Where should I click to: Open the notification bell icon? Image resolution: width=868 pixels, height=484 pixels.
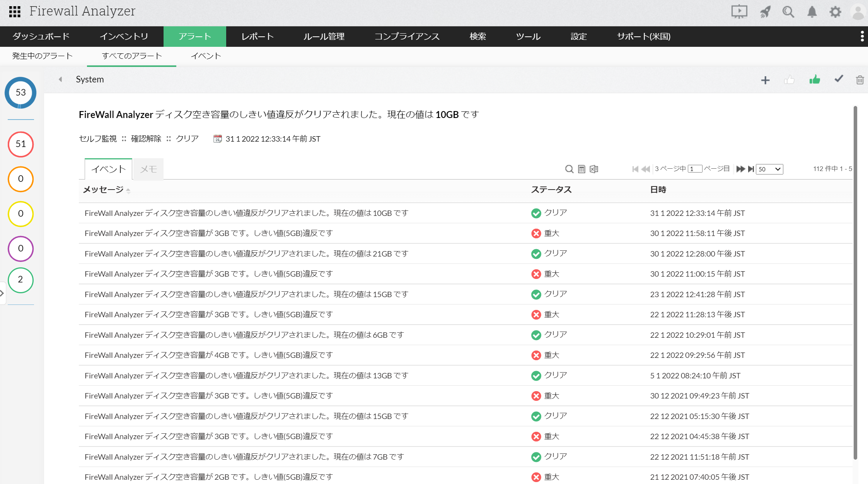coord(812,12)
